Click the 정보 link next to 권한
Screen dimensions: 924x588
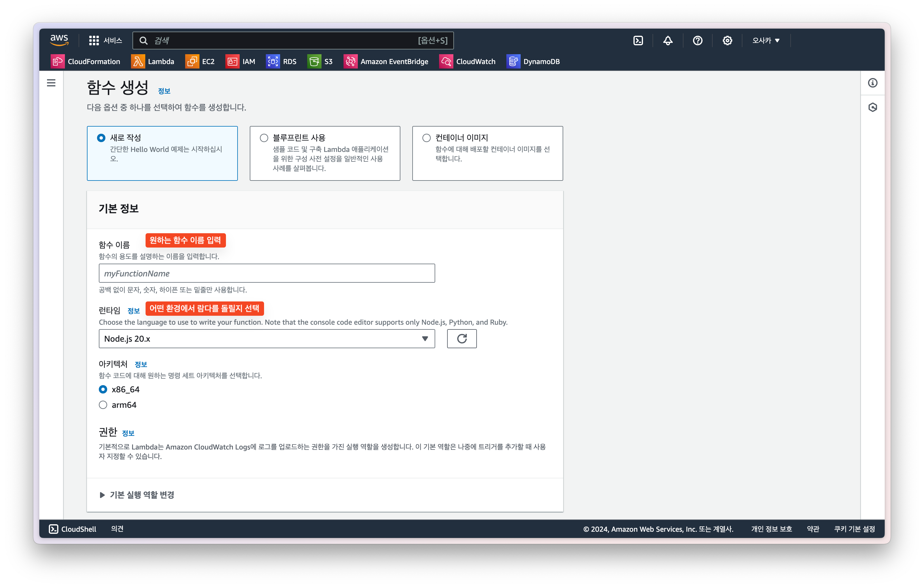point(128,433)
